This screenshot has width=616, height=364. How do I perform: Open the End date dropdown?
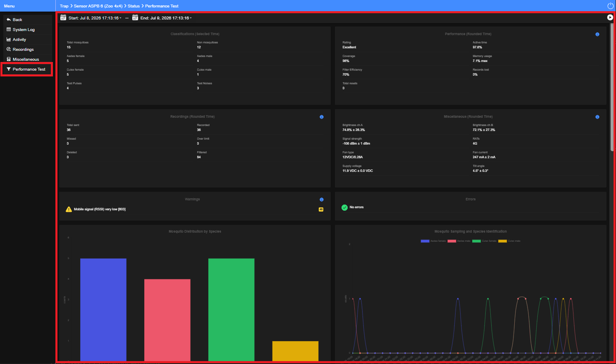(x=166, y=18)
